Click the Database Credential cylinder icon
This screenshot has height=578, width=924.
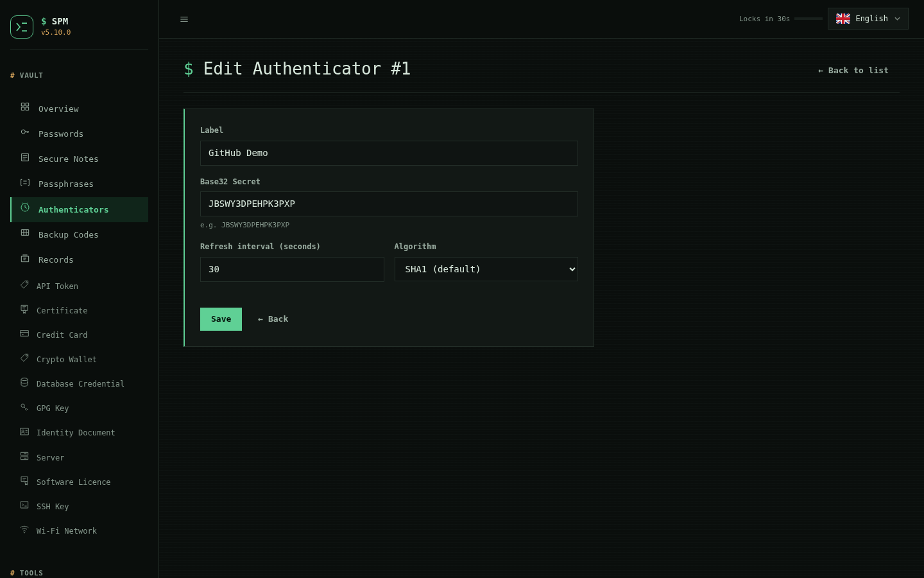tap(24, 382)
